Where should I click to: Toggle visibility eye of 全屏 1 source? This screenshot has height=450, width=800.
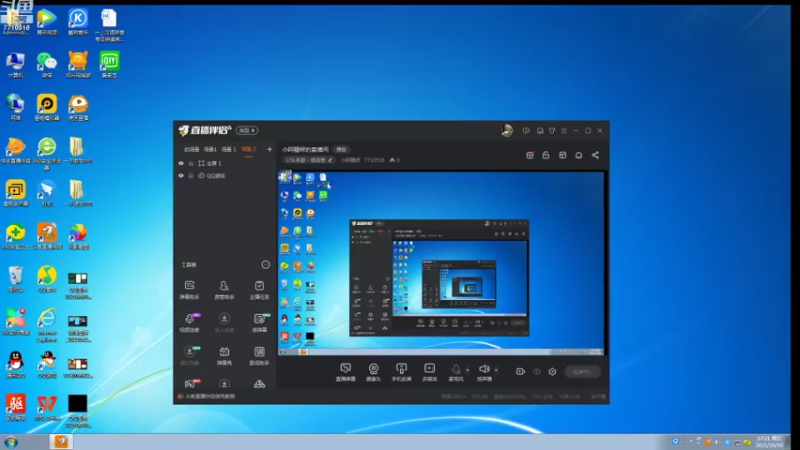click(181, 163)
